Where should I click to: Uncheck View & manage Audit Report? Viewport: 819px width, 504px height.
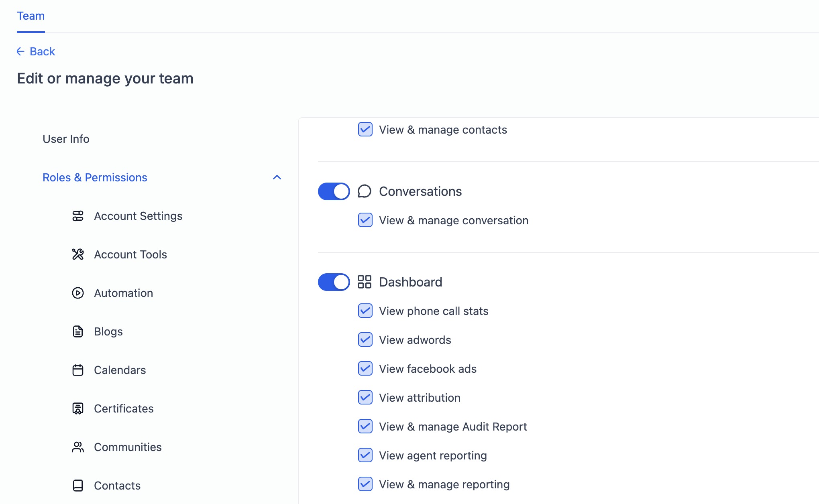pos(365,427)
